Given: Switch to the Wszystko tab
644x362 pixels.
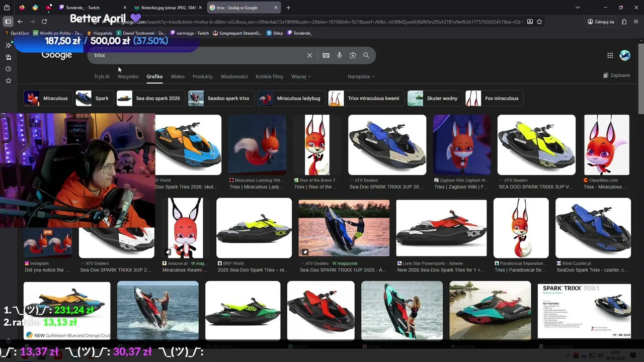Looking at the screenshot, I should pyautogui.click(x=128, y=76).
